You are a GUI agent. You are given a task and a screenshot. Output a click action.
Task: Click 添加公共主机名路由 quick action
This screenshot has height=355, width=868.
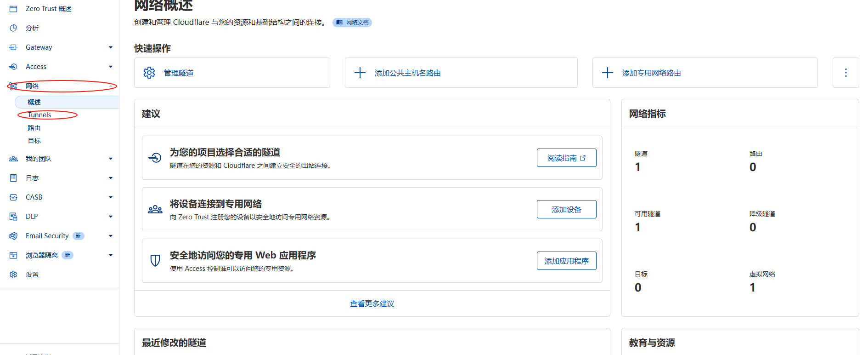point(461,73)
